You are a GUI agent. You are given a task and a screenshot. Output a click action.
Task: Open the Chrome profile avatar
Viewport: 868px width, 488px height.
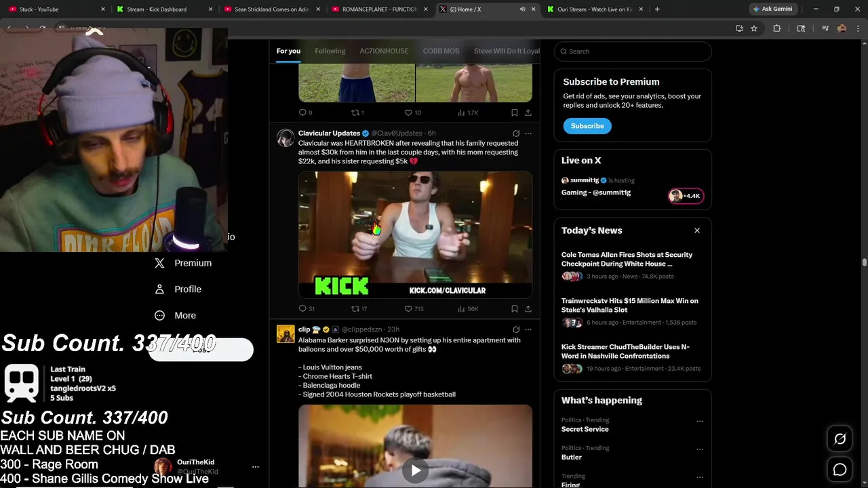842,28
